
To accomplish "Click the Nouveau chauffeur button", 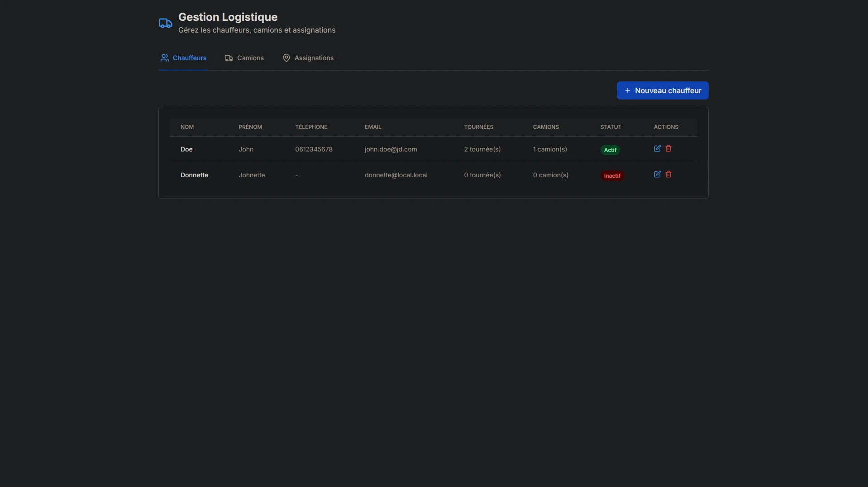I will point(663,90).
